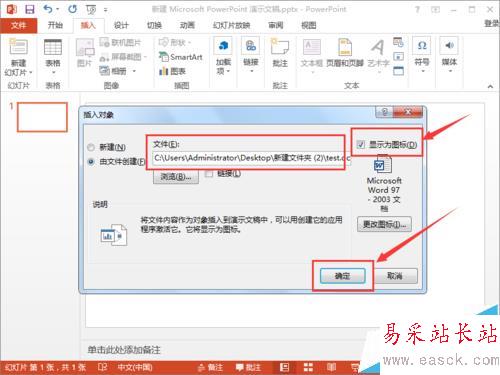The image size is (500, 375).
Task: Select the 新建(N) radio button
Action: point(91,147)
